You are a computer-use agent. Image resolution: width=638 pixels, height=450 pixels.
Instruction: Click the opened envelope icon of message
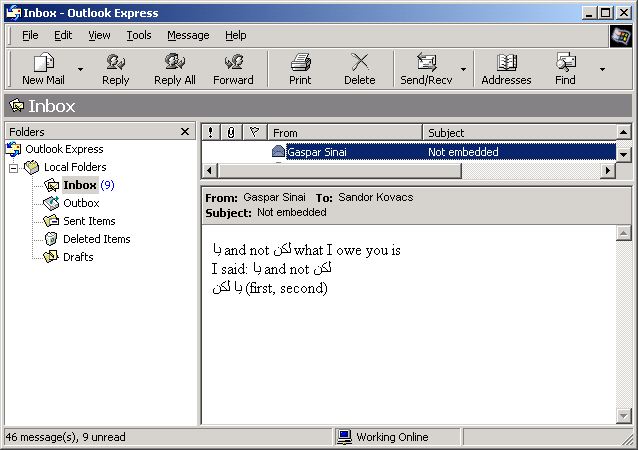tap(278, 151)
